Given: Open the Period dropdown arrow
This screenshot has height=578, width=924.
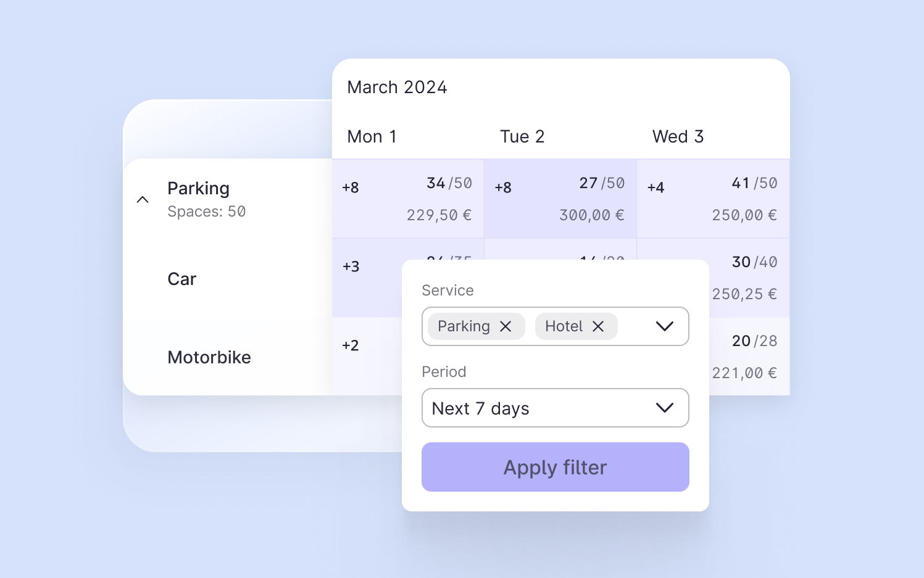Looking at the screenshot, I should point(664,408).
